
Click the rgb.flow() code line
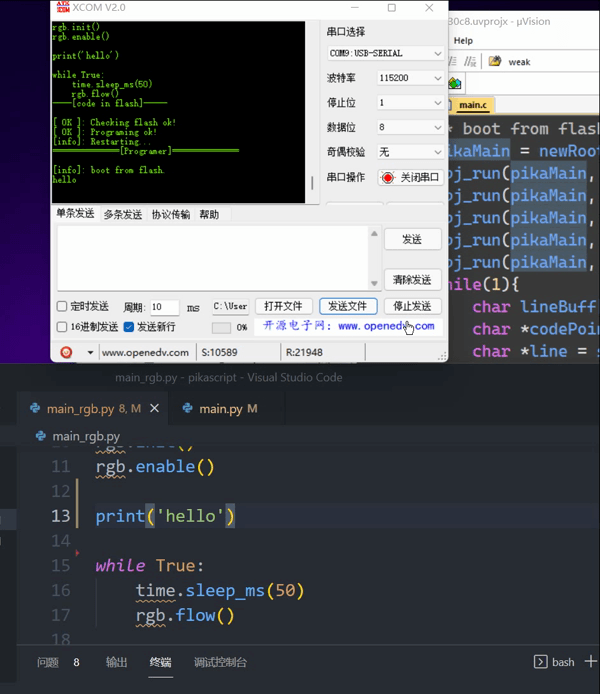tap(185, 615)
